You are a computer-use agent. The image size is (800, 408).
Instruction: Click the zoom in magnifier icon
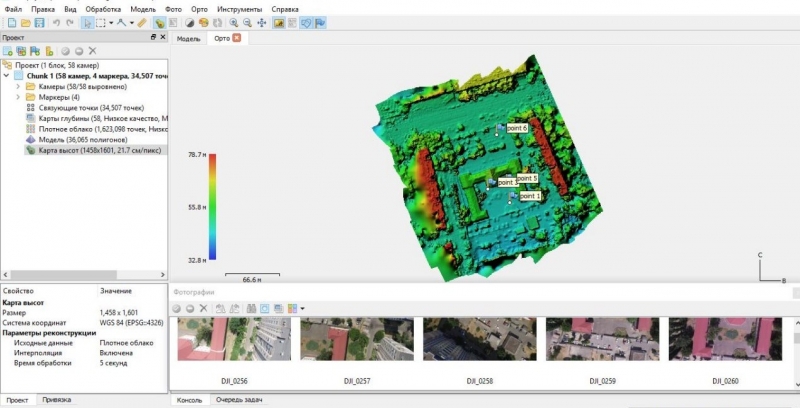click(x=234, y=22)
